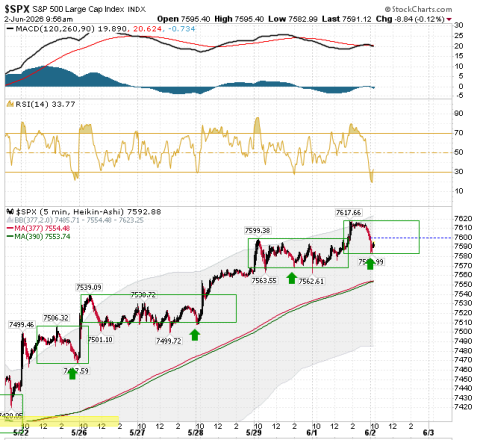This screenshot has width=480, height=440.
Task: Click the 7562.61 low price label
Action: coord(311,281)
